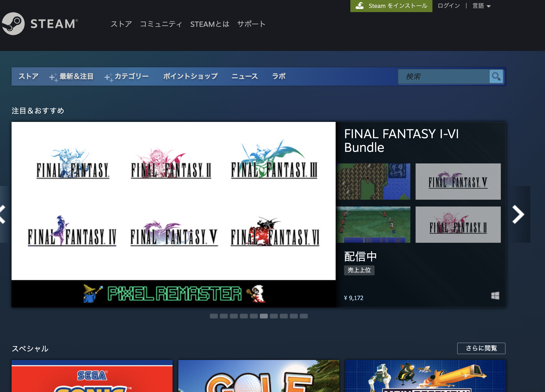Open the ストア top navigation menu
The height and width of the screenshot is (392, 545).
click(121, 24)
